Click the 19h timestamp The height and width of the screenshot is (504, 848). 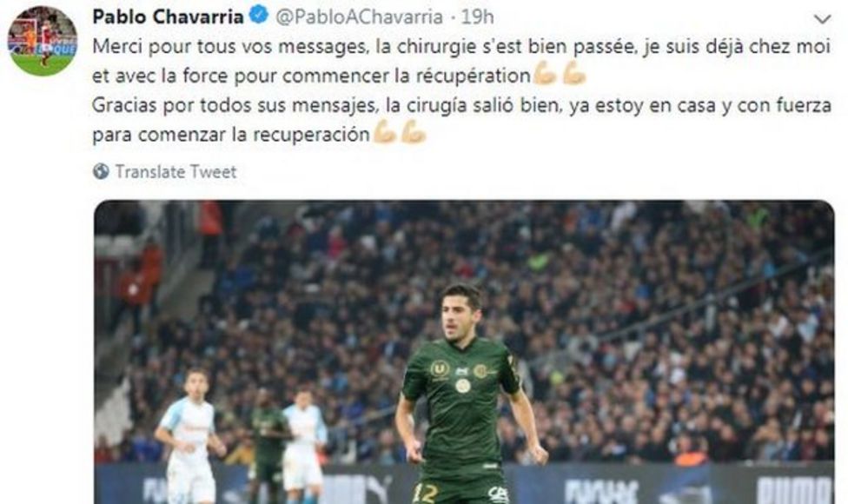tap(477, 17)
